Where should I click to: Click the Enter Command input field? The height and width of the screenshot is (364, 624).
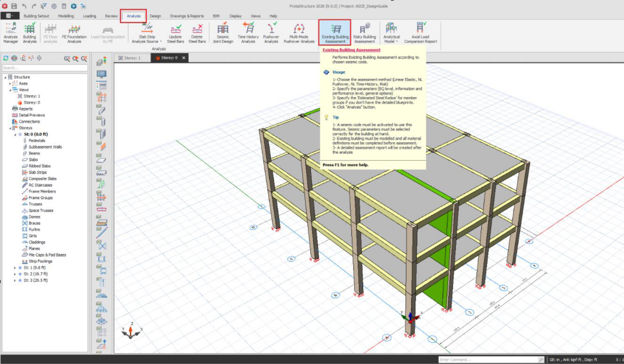[x=488, y=359]
